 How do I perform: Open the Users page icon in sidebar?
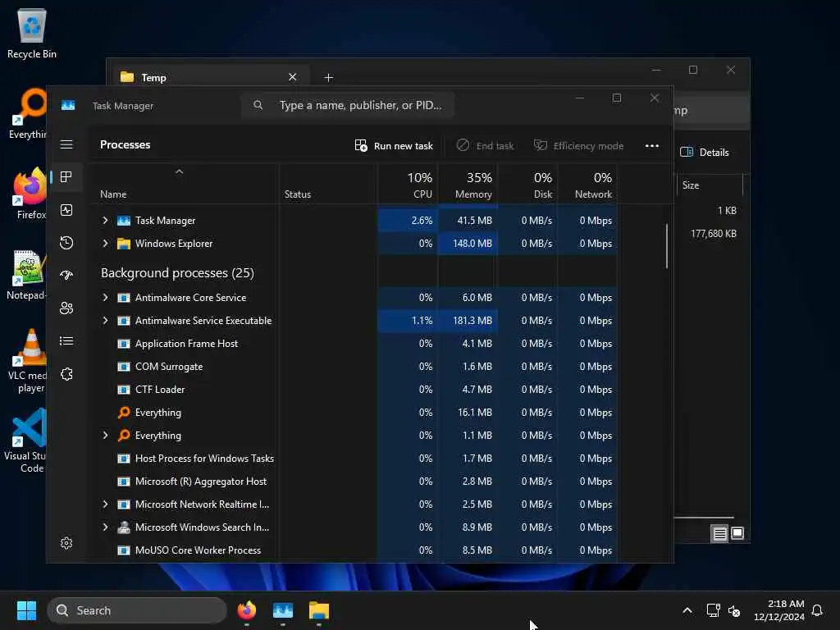(x=66, y=308)
